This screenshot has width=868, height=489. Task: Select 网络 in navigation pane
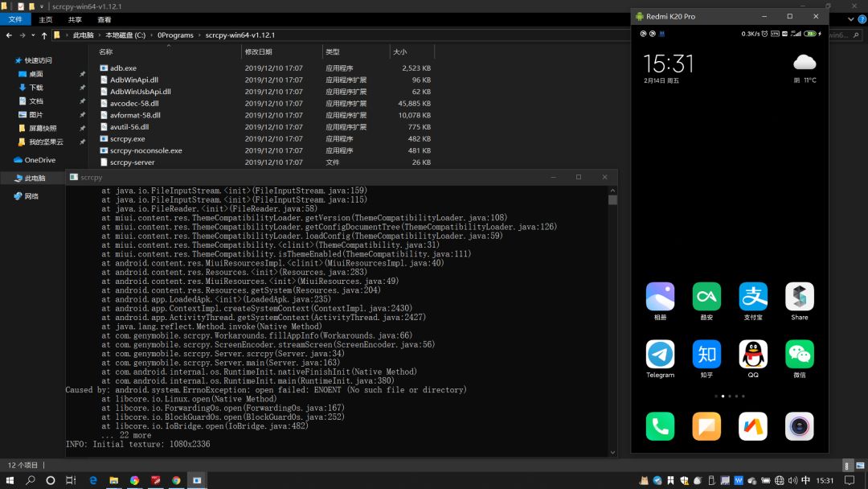pos(31,196)
